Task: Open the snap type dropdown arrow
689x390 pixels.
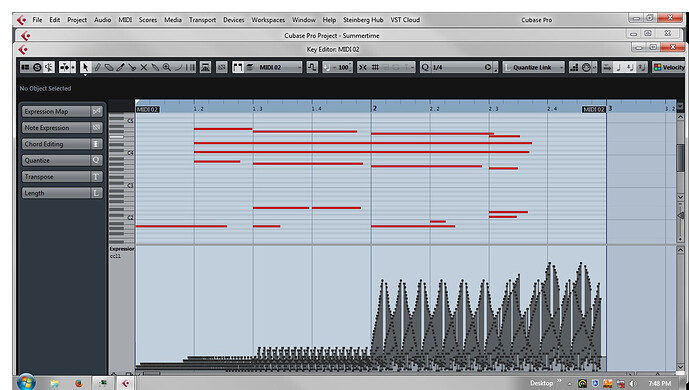Action: click(412, 67)
